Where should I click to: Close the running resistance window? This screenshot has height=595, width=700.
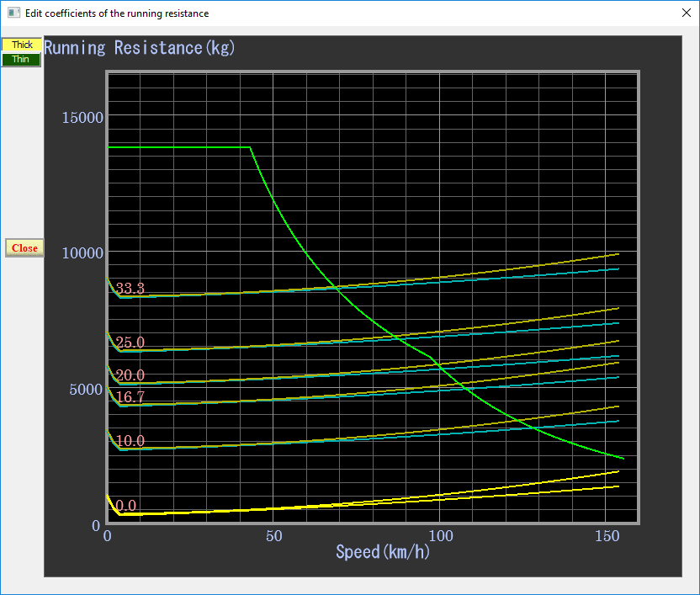(687, 13)
